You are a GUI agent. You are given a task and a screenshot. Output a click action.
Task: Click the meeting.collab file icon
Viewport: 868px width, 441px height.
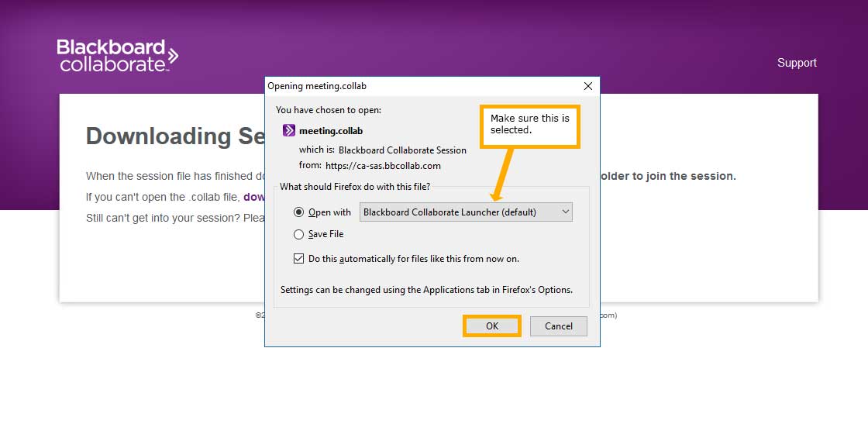pyautogui.click(x=289, y=130)
